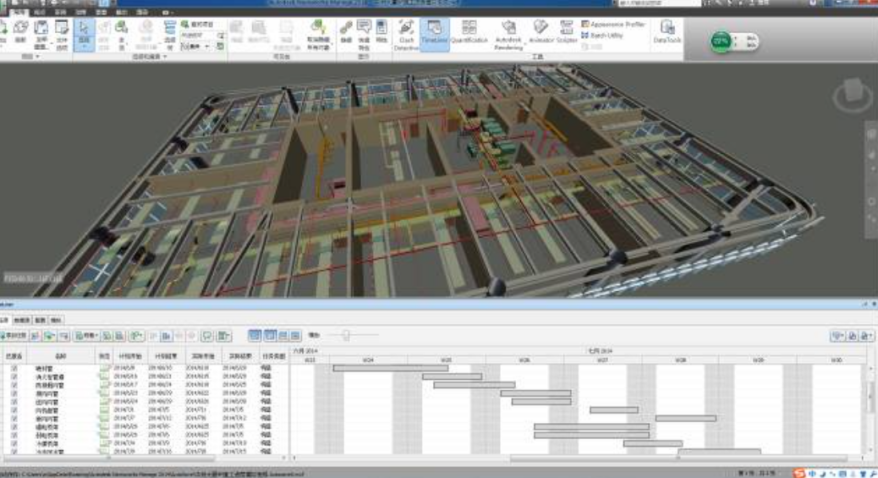Viewport: 878px width, 478px height.
Task: Toggle the active checkbox in the second task row
Action: pos(14,376)
